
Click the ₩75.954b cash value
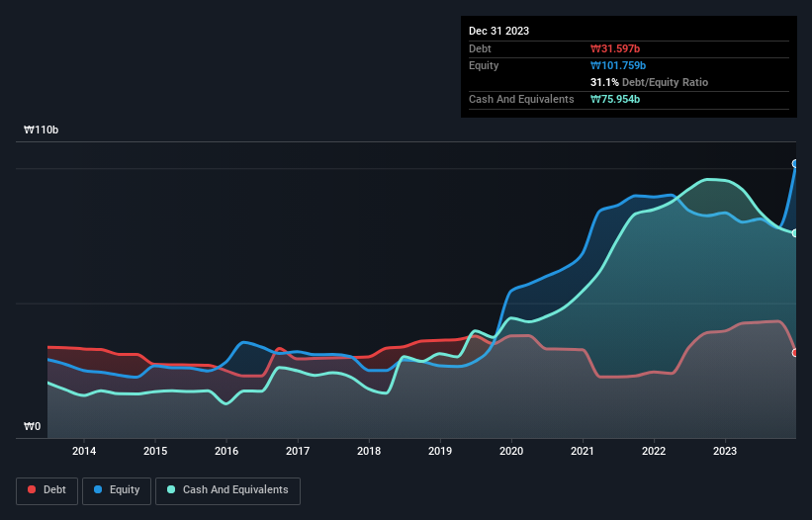(x=615, y=99)
